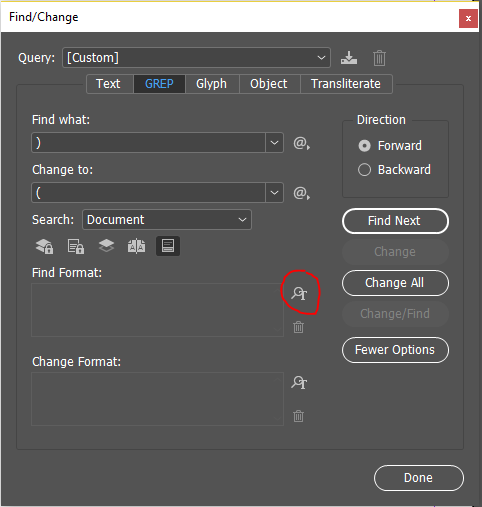Select the Forward direction radio button
This screenshot has height=507, width=482.
coord(364,146)
